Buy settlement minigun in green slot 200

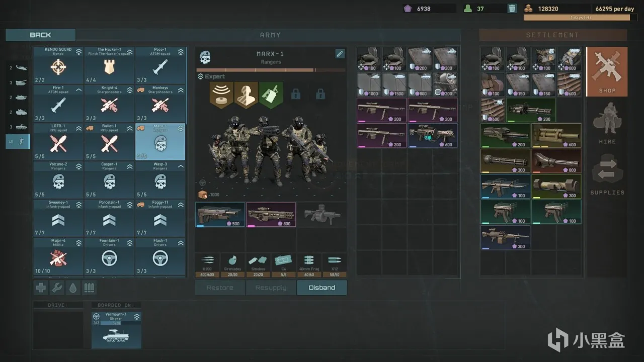531,110
